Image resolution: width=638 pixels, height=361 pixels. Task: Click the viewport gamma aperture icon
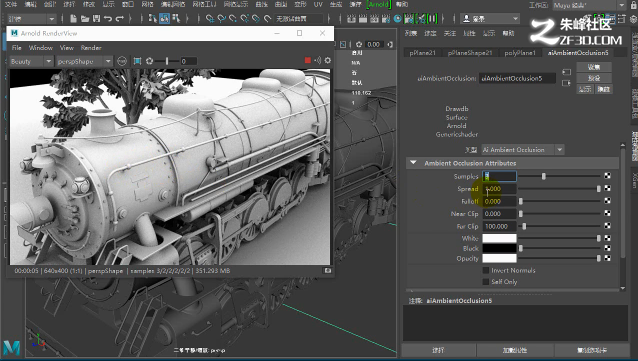(x=359, y=44)
